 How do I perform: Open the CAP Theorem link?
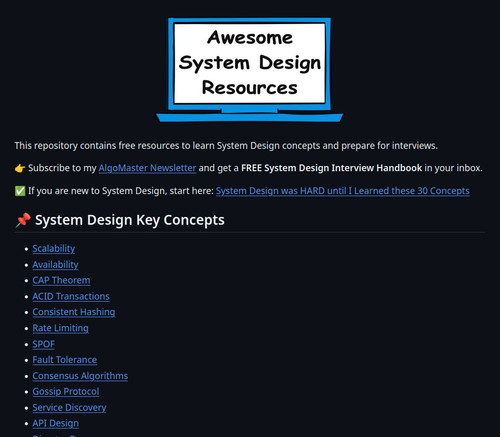coord(61,280)
